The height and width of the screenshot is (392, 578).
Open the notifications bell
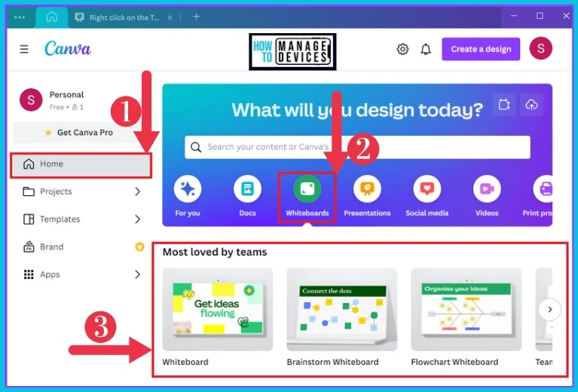pyautogui.click(x=426, y=49)
